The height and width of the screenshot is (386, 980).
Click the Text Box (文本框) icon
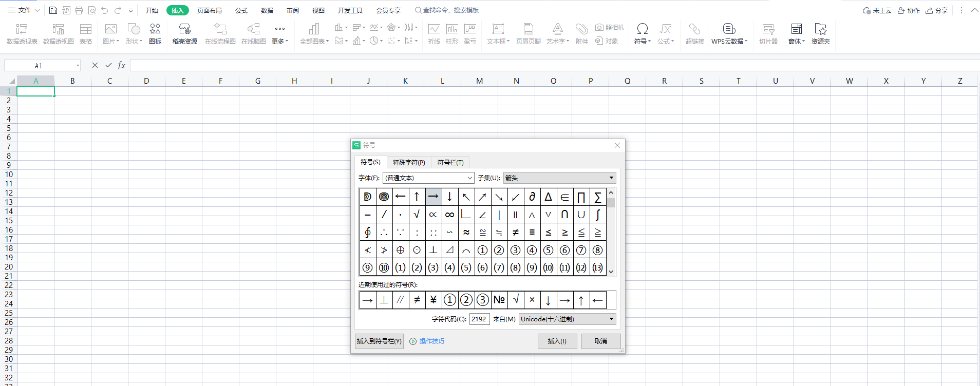[x=498, y=34]
